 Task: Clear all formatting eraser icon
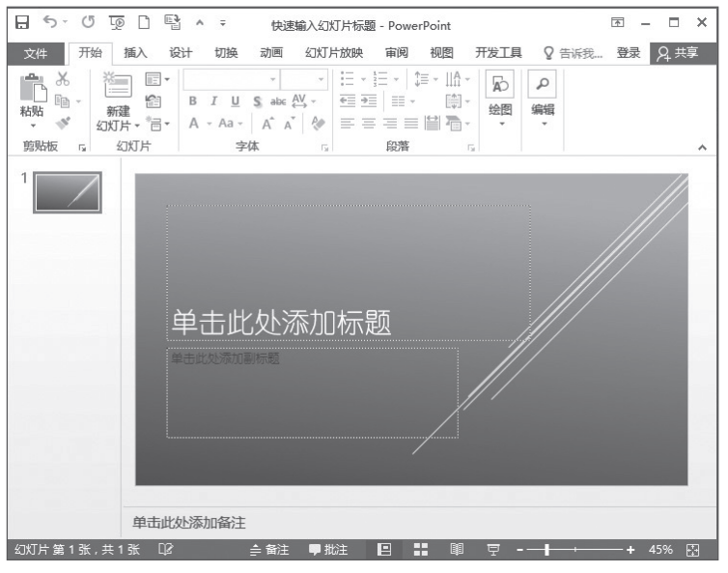coord(318,123)
